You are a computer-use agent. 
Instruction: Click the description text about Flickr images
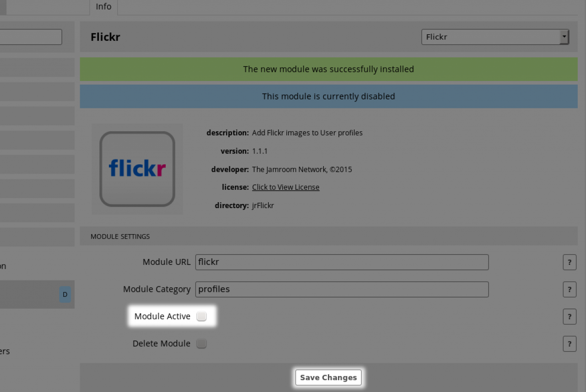point(307,133)
